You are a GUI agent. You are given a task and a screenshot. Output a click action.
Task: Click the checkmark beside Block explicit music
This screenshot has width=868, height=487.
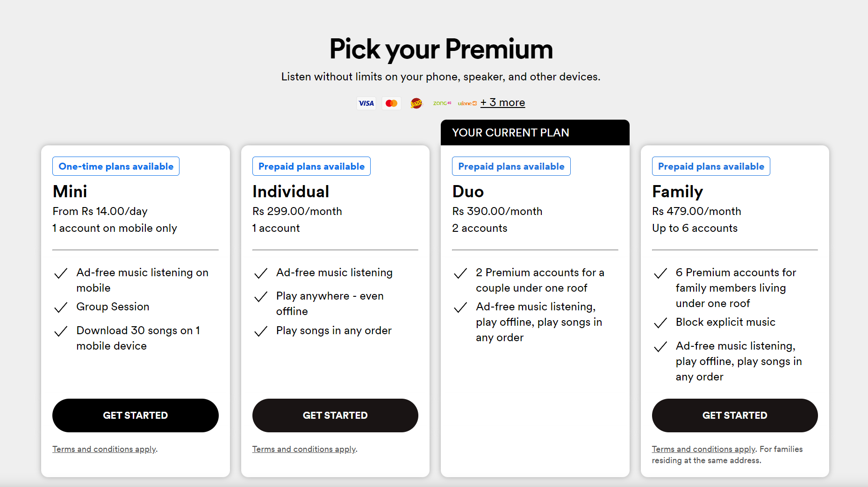coord(660,323)
